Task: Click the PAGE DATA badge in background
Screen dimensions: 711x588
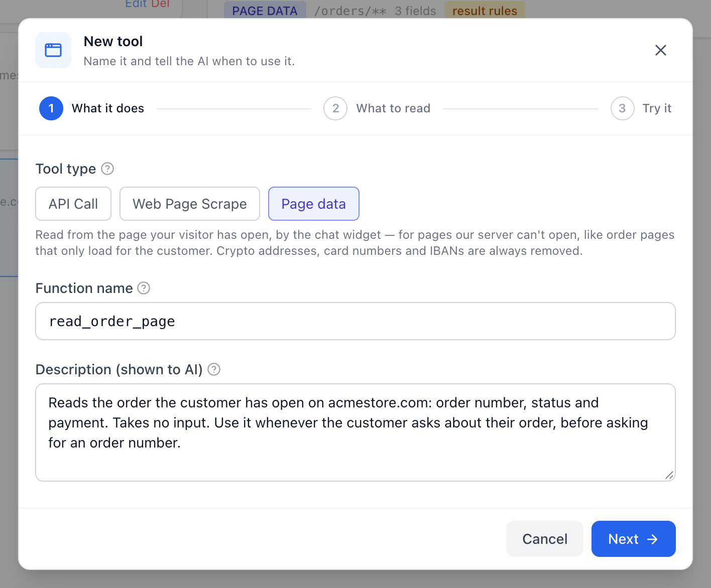Action: (265, 11)
